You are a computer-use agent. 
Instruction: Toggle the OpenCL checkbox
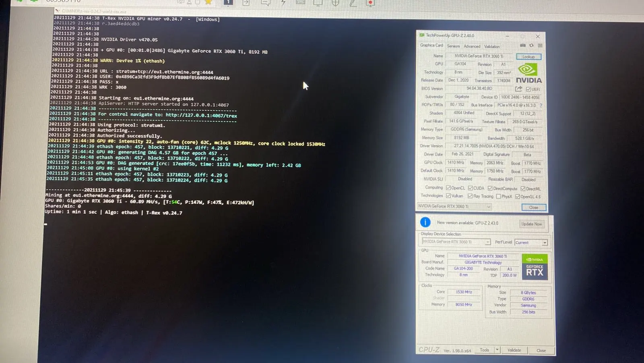448,188
